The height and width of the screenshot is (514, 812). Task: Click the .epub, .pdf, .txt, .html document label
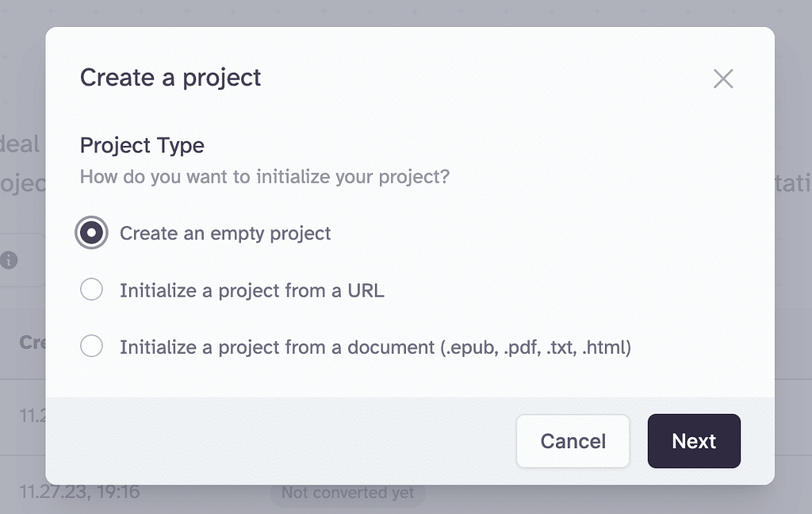375,347
